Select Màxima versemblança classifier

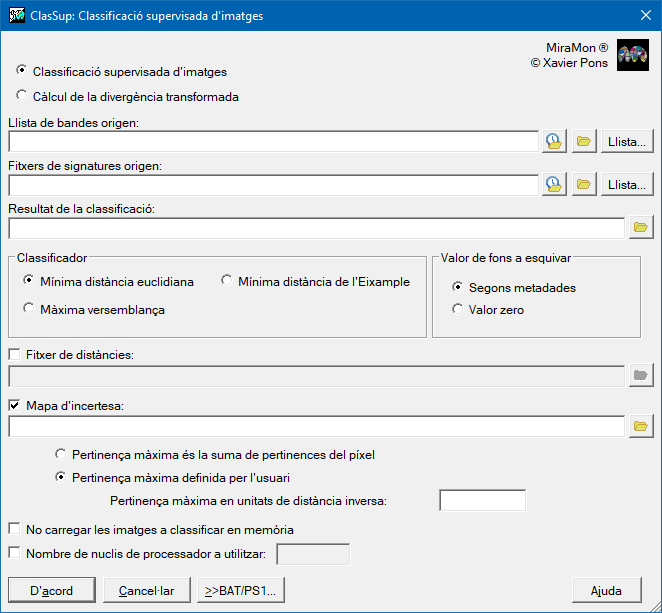[x=29, y=309]
